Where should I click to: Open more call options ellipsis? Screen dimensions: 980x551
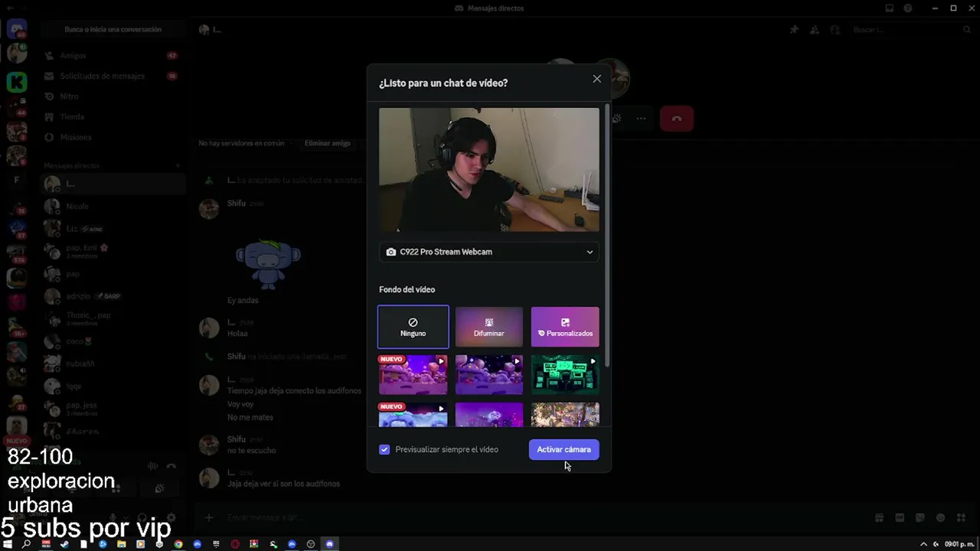click(x=641, y=119)
